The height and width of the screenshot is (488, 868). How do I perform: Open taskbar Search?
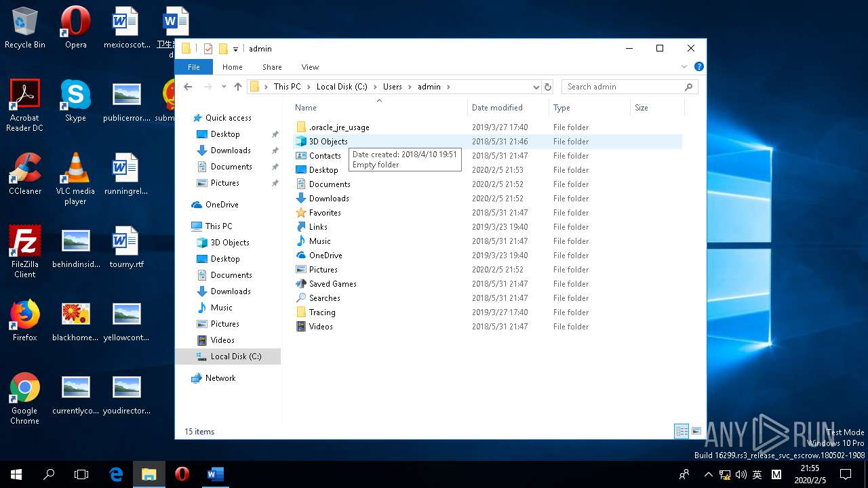49,474
